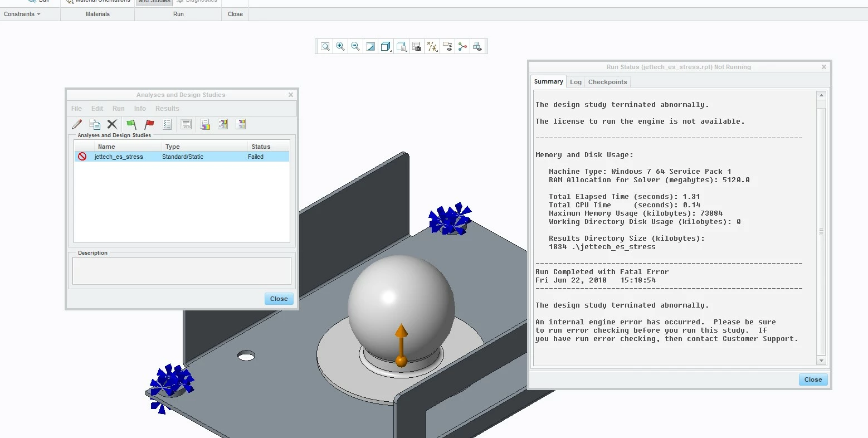Screen dimensions: 868x438
Task: Click the Run Status vertical scrollbar thumb
Action: point(821,231)
